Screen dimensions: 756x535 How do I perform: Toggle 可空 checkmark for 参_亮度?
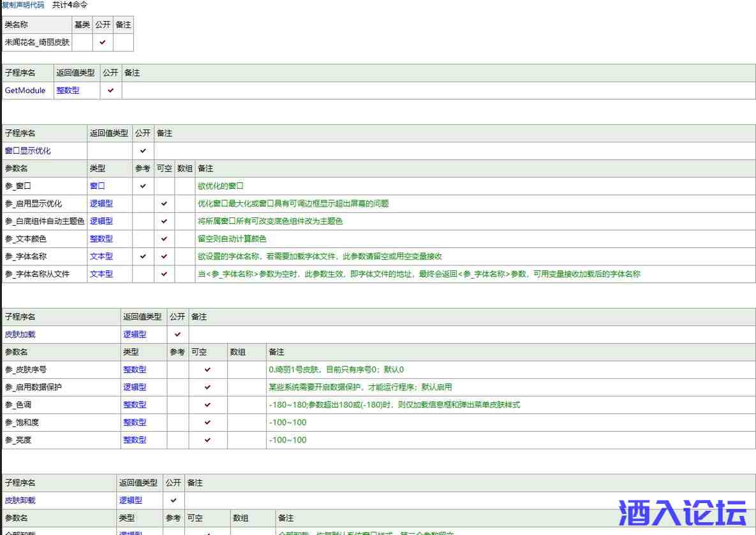[x=207, y=440]
